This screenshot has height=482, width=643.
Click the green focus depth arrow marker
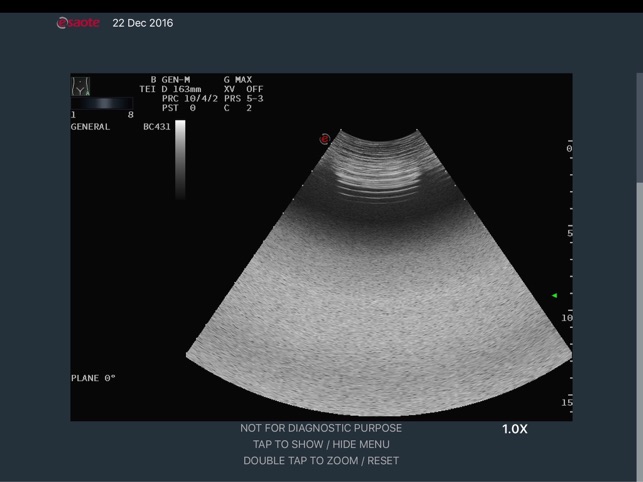click(x=554, y=295)
